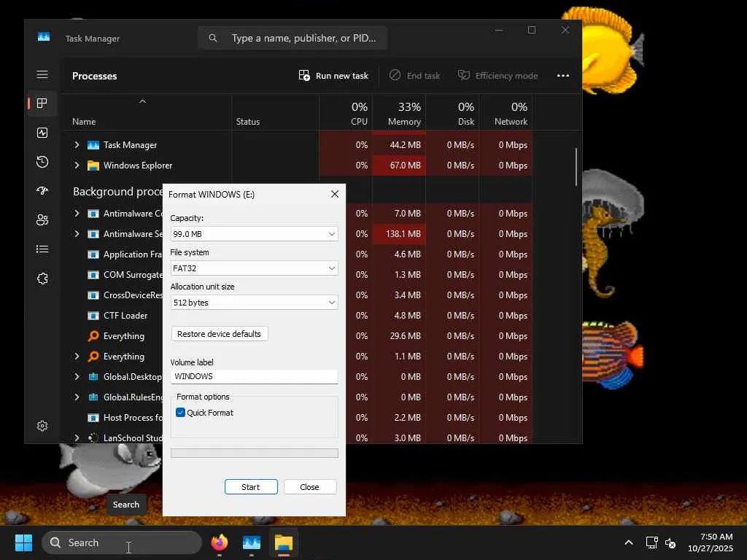Open File Explorer from the taskbar
The width and height of the screenshot is (747, 560).
coord(284,542)
